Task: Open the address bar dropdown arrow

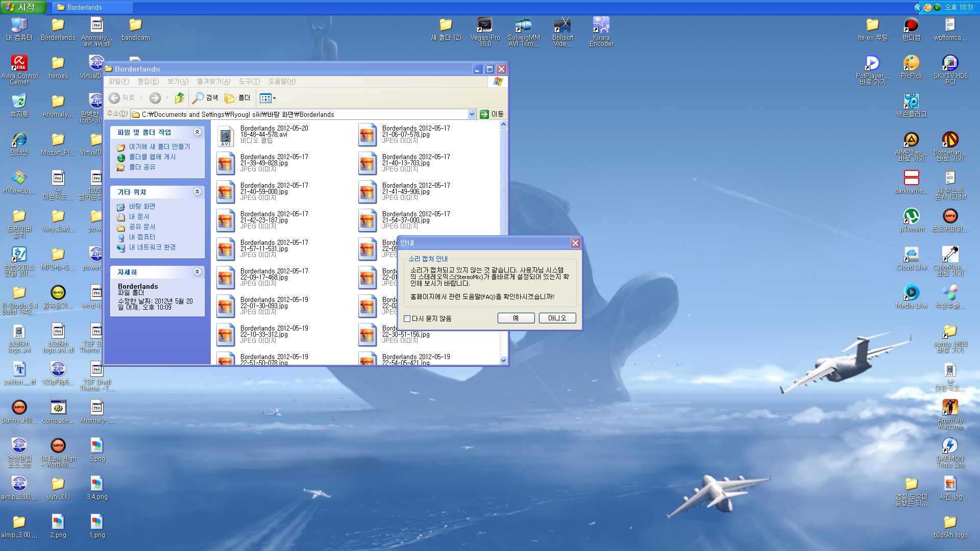Action: pos(472,114)
